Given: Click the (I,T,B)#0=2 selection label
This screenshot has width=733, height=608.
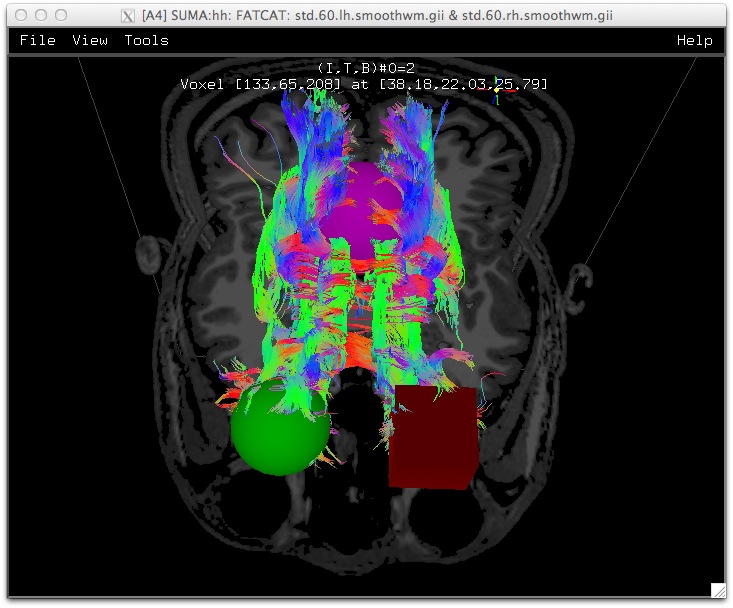Looking at the screenshot, I should click(365, 68).
